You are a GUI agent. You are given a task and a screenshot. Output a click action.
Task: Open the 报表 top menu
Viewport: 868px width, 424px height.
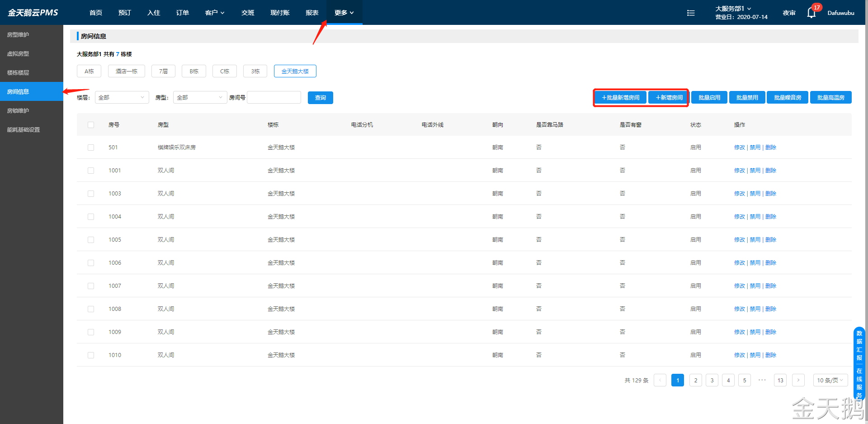[x=312, y=13]
